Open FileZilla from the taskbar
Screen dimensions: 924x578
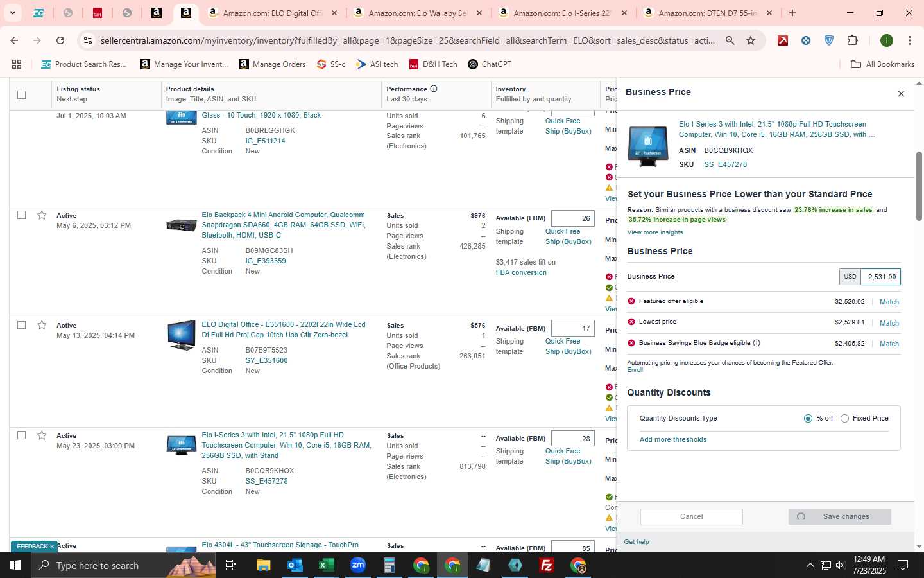click(x=547, y=565)
